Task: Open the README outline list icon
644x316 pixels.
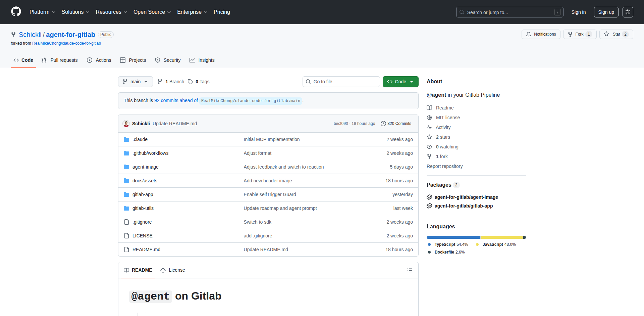Action: click(x=410, y=270)
